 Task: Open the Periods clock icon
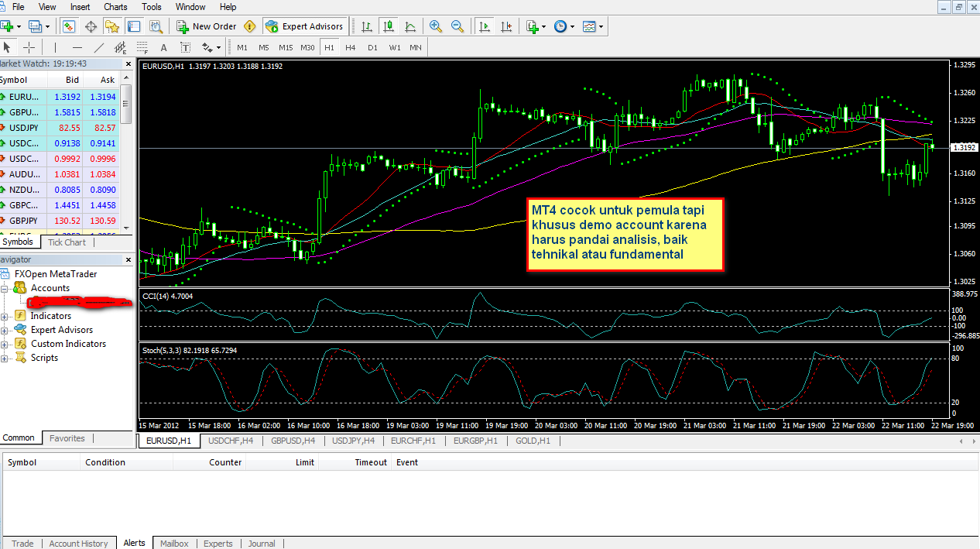click(x=560, y=26)
